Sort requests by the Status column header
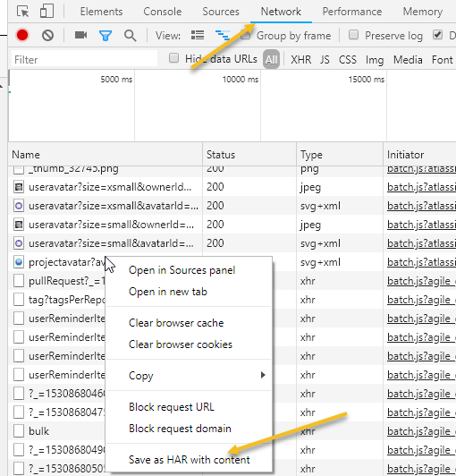Viewport: 456px width, 476px height. 221,155
